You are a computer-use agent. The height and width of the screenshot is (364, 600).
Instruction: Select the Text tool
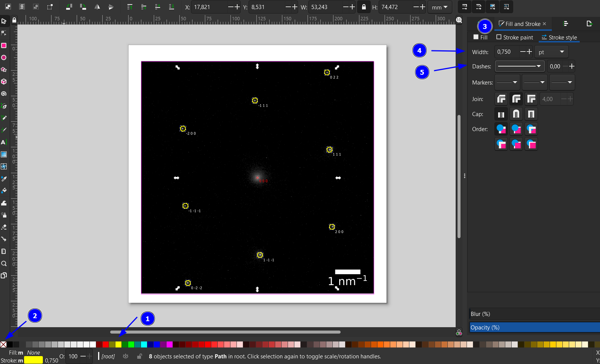point(4,142)
